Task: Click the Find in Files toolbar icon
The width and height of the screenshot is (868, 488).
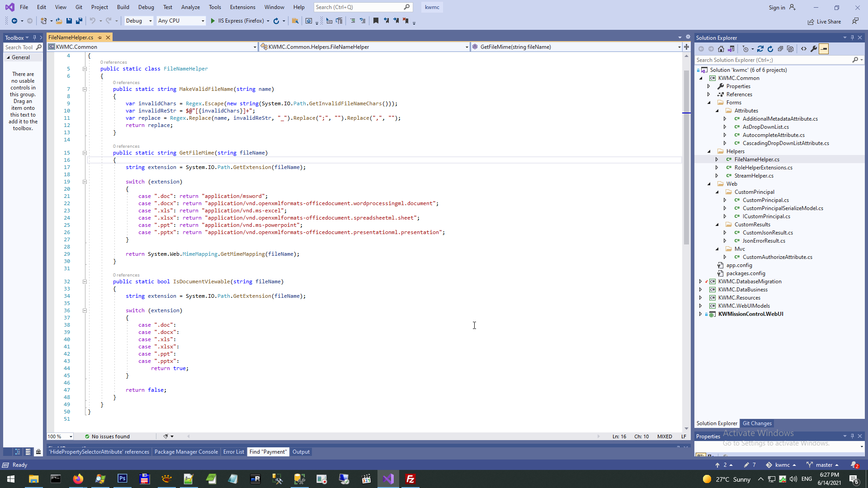Action: tap(295, 21)
